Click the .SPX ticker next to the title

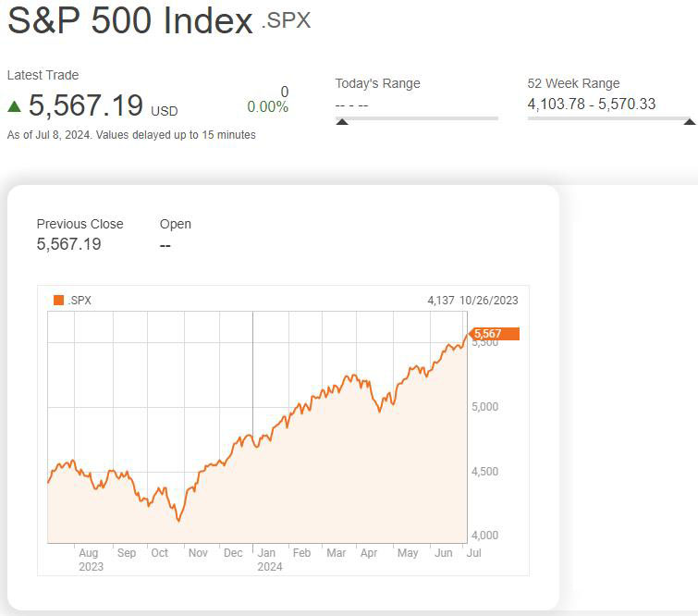pos(286,20)
